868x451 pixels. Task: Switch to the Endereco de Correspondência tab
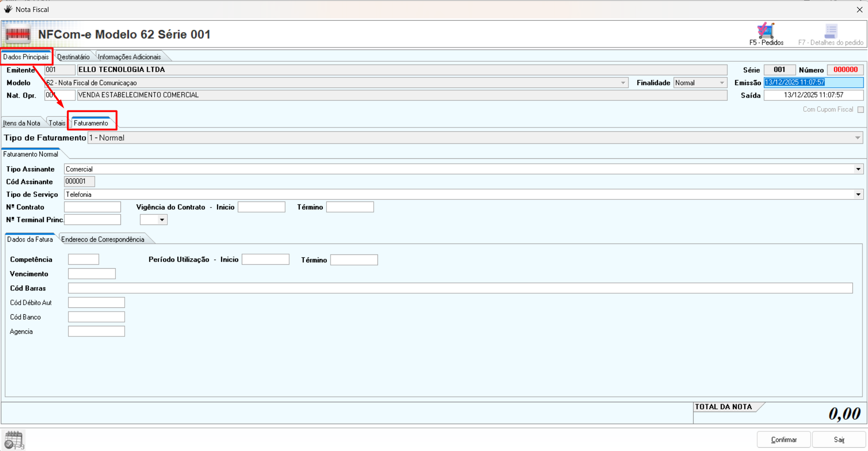103,239
